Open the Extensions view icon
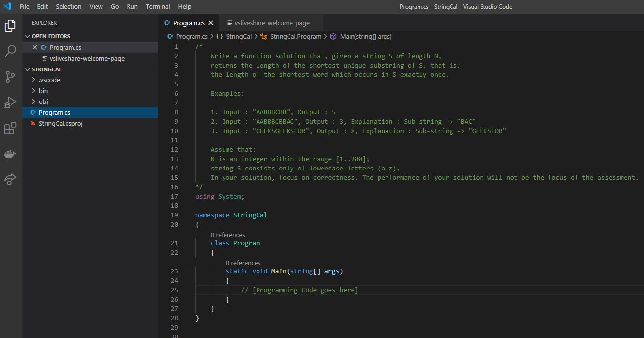The width and height of the screenshot is (644, 338). click(10, 129)
